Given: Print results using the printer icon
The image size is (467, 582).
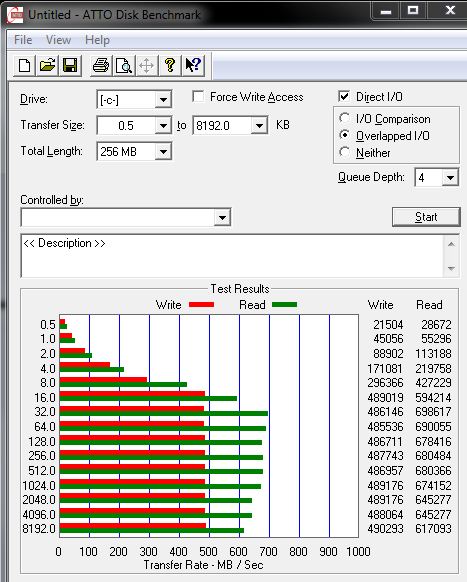Looking at the screenshot, I should [x=101, y=66].
